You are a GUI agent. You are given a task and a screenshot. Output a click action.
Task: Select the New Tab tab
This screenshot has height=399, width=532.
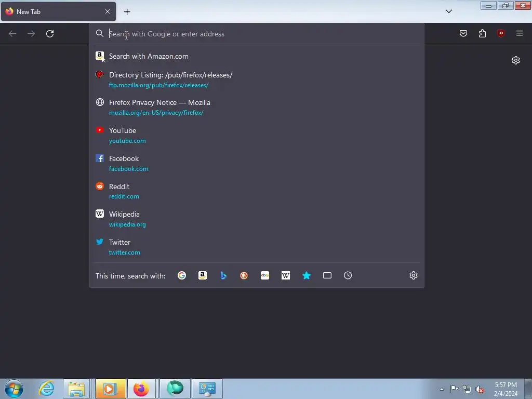[x=58, y=11]
